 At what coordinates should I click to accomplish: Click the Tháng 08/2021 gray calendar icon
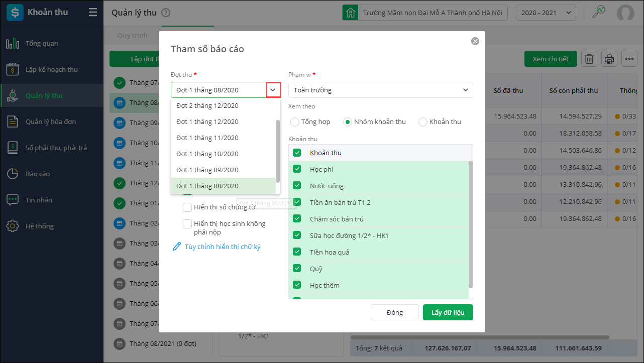pyautogui.click(x=120, y=343)
